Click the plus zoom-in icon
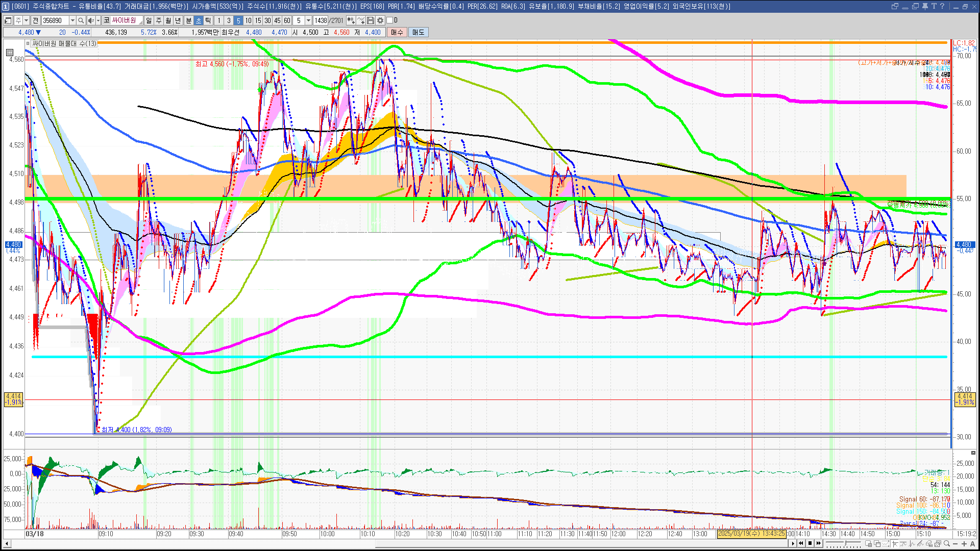Viewport: 980px width, 551px height. [x=964, y=544]
